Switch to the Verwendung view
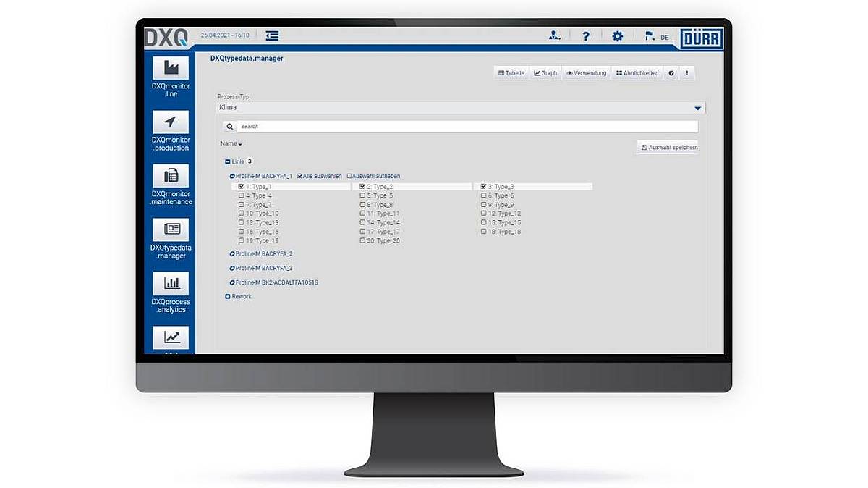This screenshot has width=868, height=488. 587,73
